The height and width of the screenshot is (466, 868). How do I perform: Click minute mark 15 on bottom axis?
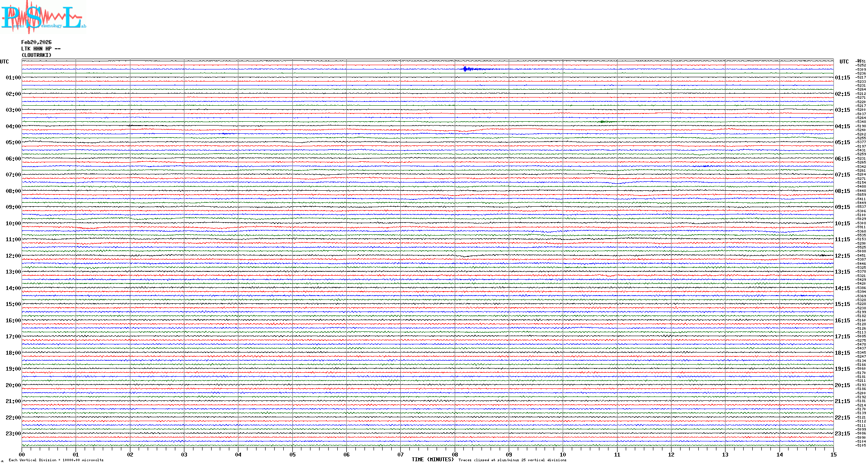[833, 454]
